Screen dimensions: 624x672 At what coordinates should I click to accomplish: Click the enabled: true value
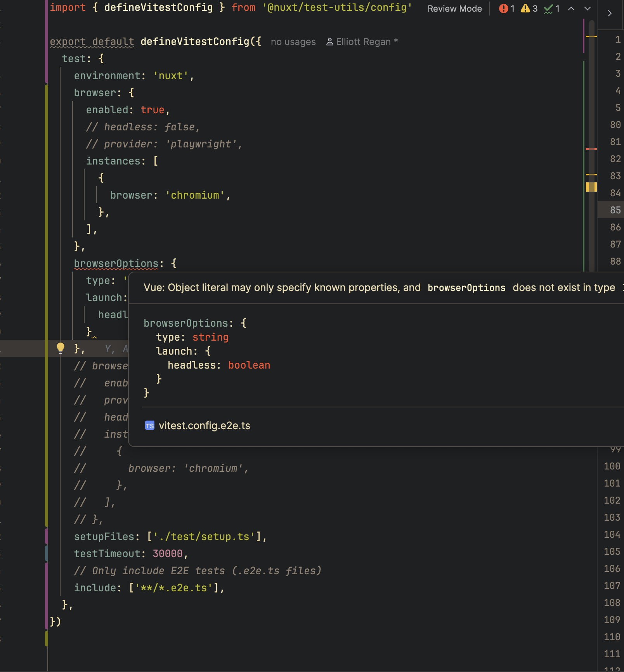(x=152, y=110)
